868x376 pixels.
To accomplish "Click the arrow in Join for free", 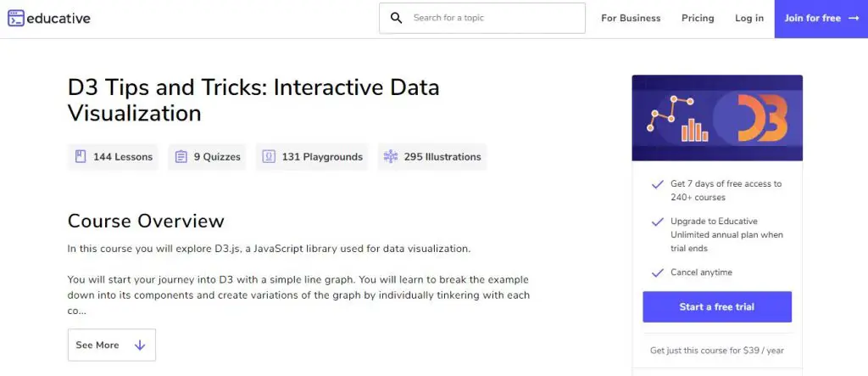I will pos(853,18).
